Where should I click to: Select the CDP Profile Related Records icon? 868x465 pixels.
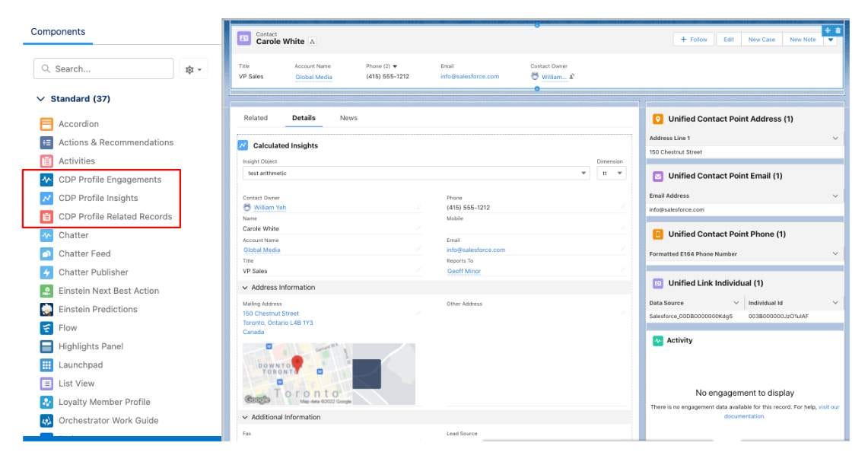pos(46,218)
